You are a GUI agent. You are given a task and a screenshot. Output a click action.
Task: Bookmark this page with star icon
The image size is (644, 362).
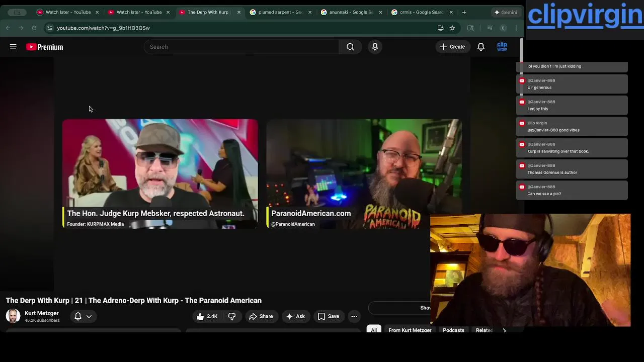452,28
